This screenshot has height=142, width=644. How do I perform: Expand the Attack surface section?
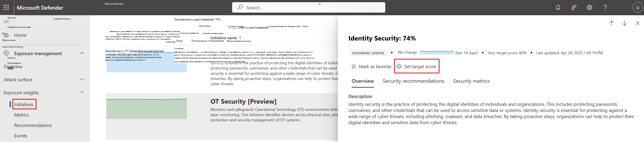pyautogui.click(x=82, y=79)
